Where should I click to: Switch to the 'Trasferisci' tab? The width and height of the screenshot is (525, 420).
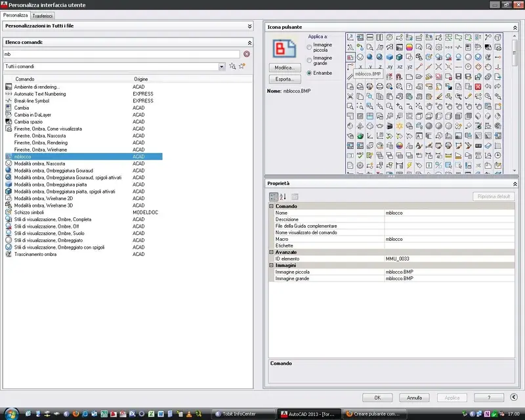point(43,16)
